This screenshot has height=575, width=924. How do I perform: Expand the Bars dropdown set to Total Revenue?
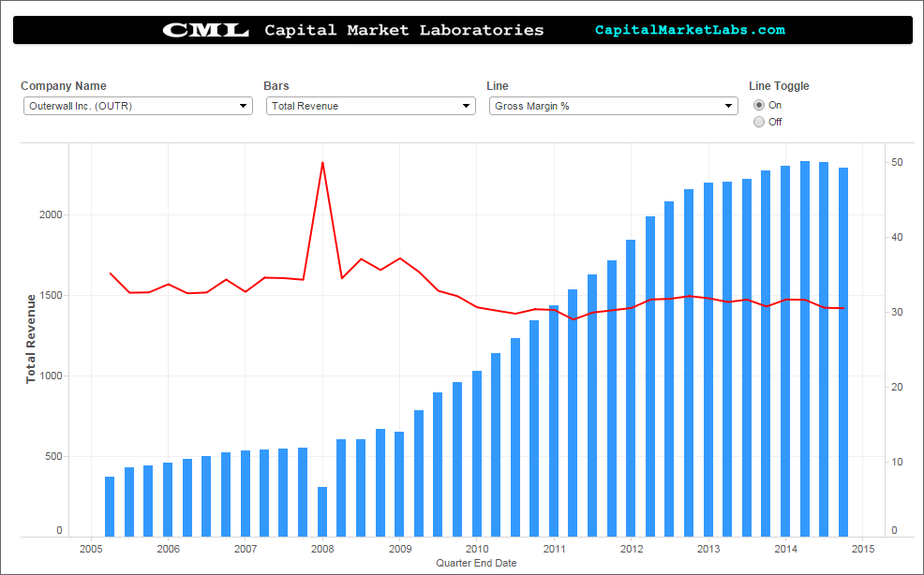[371, 106]
